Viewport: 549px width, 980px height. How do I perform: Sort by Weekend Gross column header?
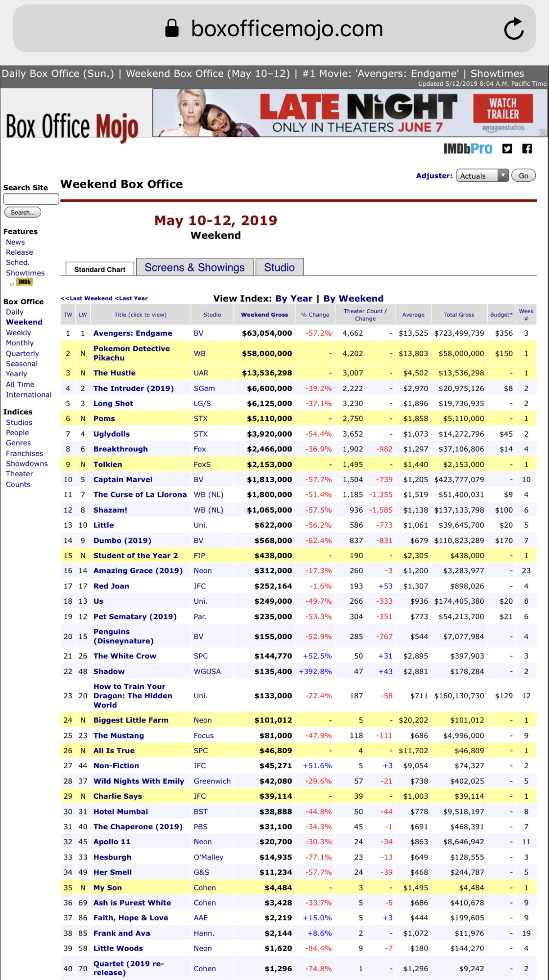coord(264,315)
